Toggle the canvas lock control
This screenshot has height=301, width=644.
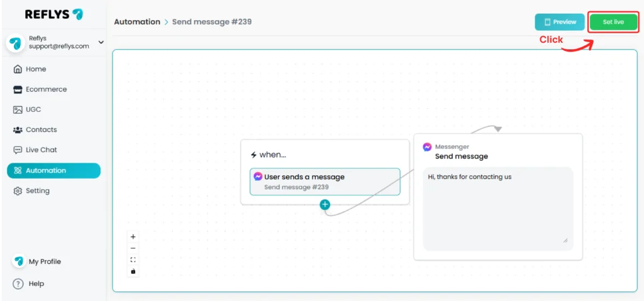coord(133,271)
